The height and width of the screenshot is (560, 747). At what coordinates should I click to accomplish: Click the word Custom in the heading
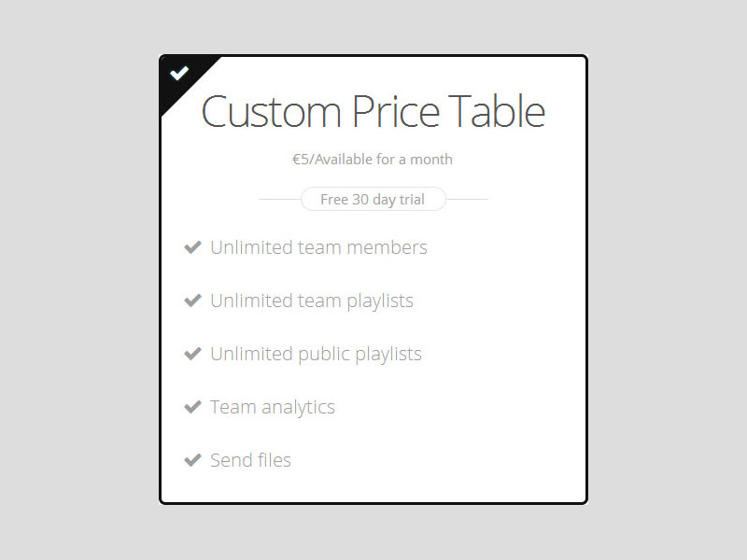[271, 112]
